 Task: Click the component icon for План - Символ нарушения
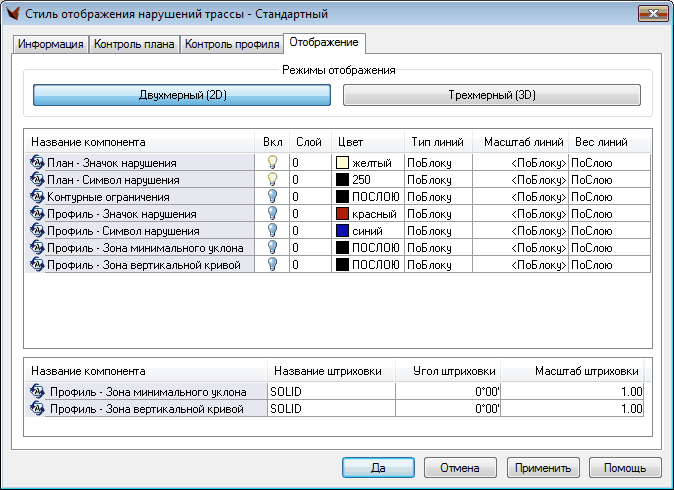[x=38, y=180]
